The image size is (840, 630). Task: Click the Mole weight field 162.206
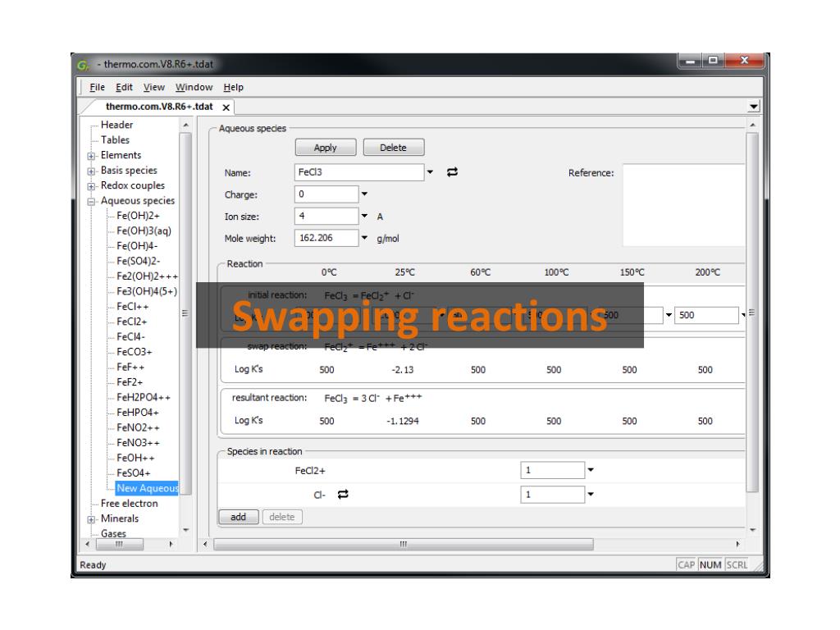pos(326,238)
